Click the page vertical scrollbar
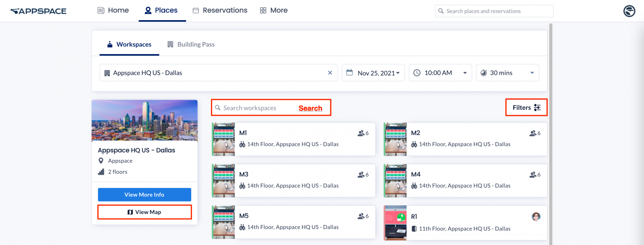 pos(551,134)
